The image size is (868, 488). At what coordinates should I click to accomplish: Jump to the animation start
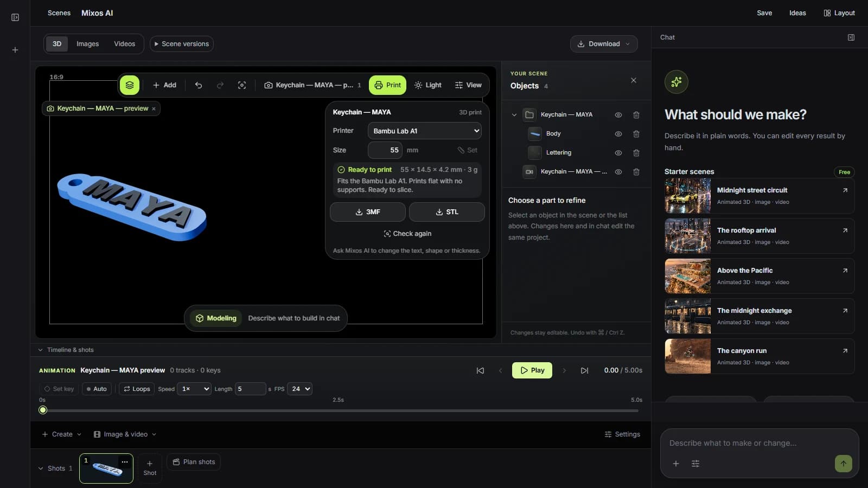(480, 370)
